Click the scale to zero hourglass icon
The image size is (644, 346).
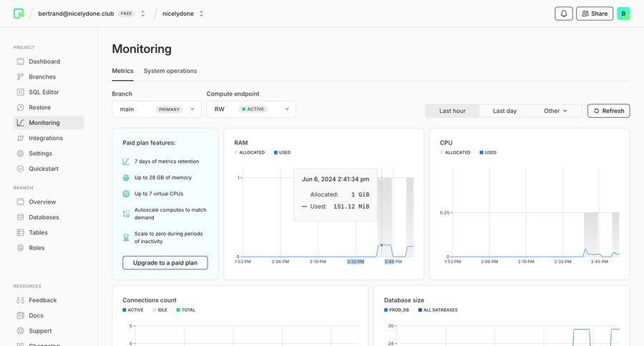coord(126,237)
